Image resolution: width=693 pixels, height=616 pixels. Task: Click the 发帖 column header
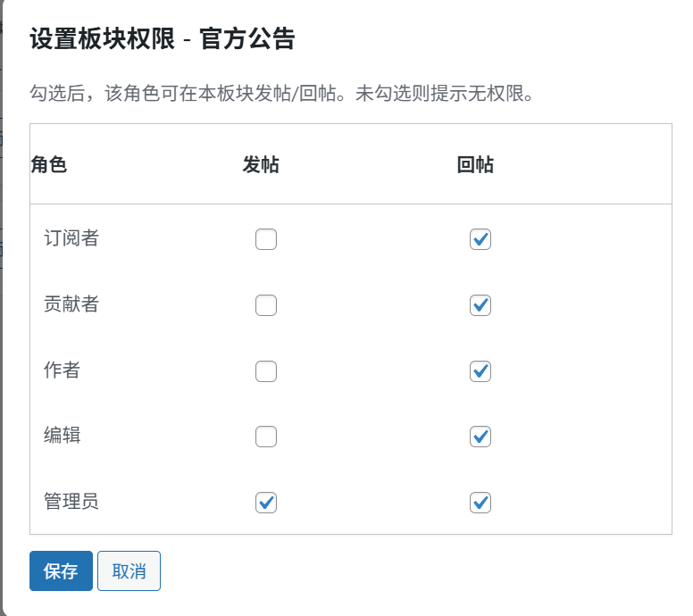261,165
